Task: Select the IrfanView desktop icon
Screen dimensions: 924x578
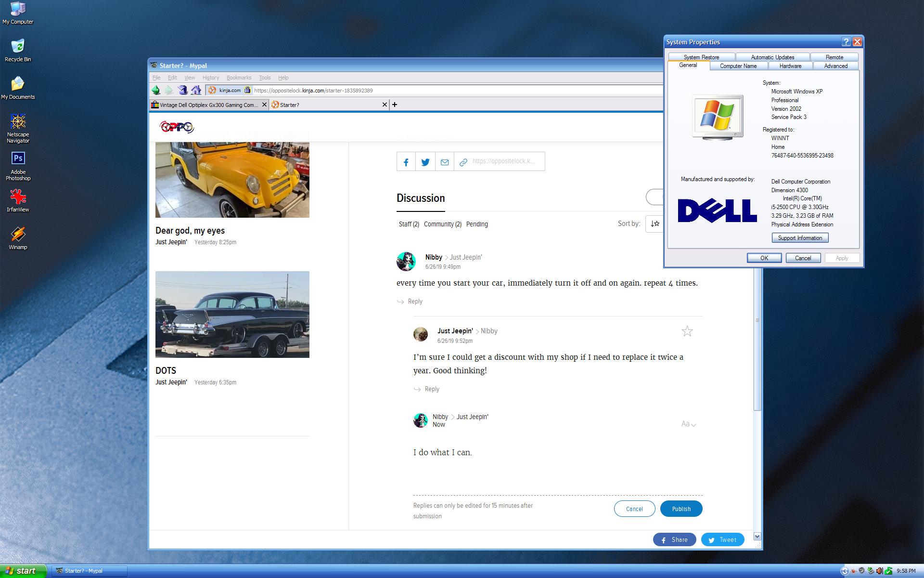Action: click(x=18, y=201)
